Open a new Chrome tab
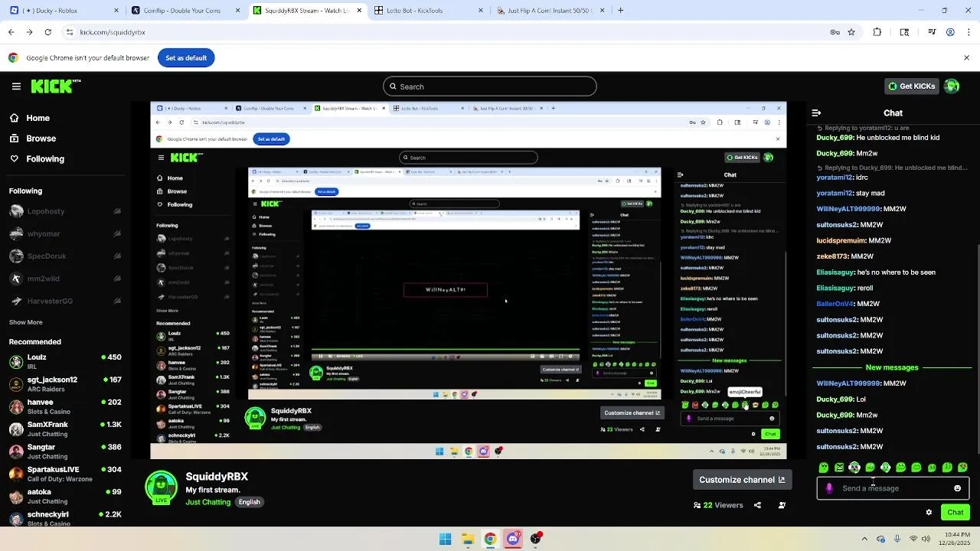The width and height of the screenshot is (980, 551). pyautogui.click(x=620, y=11)
